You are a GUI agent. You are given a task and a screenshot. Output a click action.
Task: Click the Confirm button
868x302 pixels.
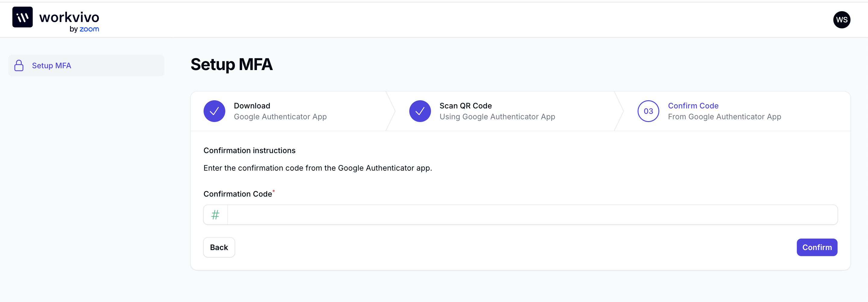(817, 247)
